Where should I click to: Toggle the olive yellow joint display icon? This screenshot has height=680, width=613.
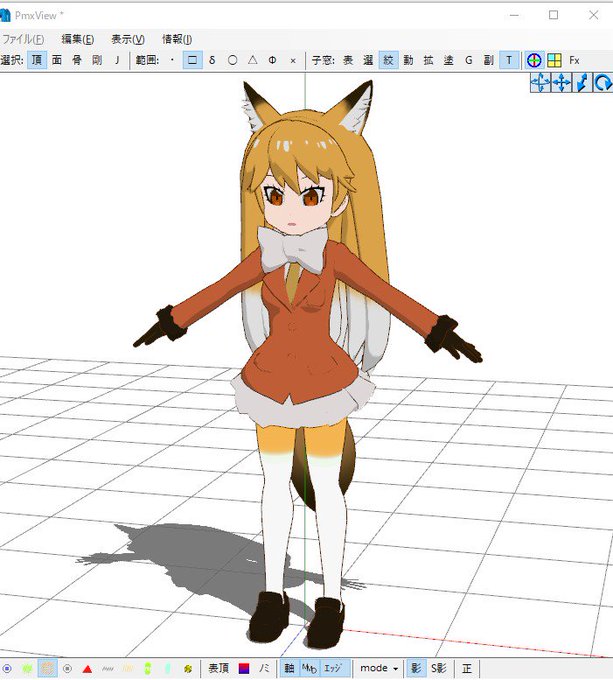[188, 669]
